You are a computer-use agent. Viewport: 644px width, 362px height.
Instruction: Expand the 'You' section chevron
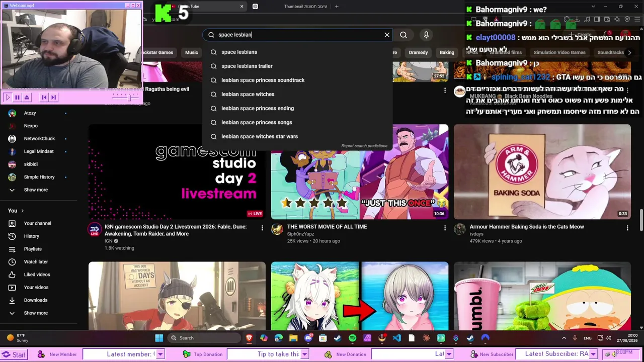pyautogui.click(x=22, y=211)
